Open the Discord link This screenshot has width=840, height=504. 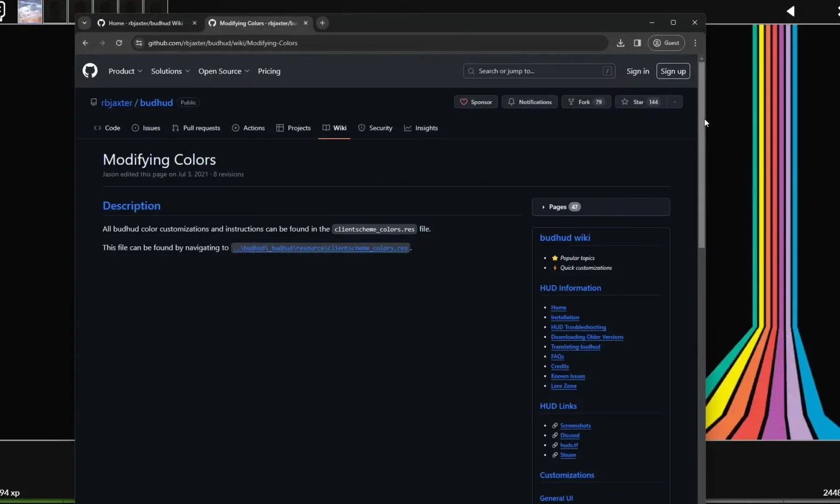pyautogui.click(x=570, y=435)
